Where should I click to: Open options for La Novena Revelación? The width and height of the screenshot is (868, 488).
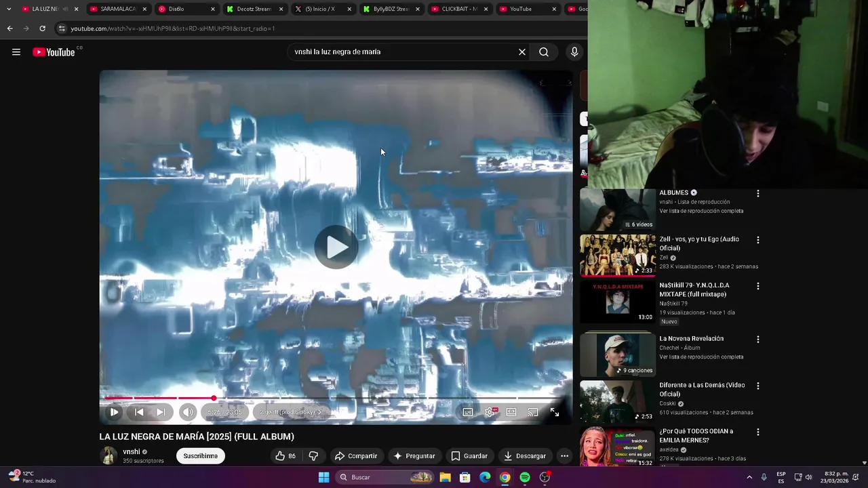[x=758, y=339]
